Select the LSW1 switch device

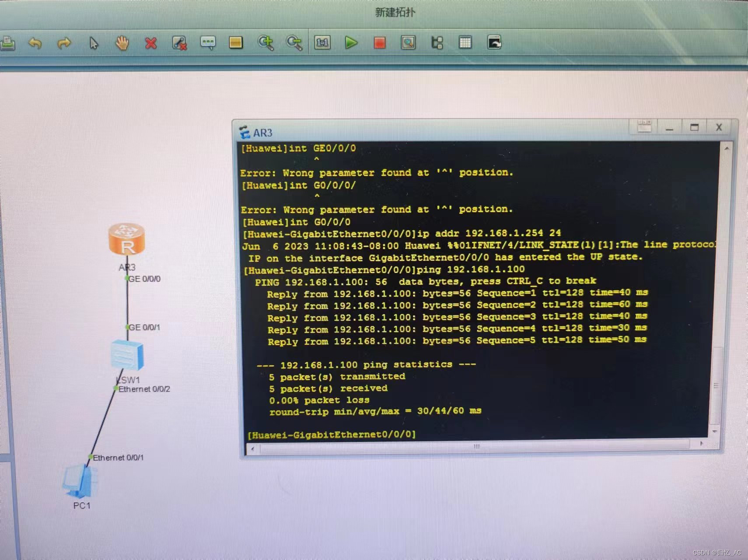coord(127,355)
